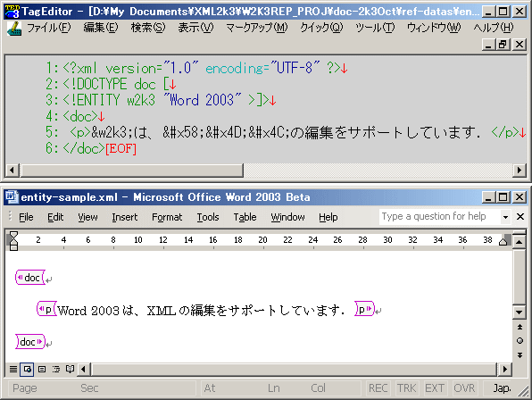Click the Select Browse Object circle button
Screen dimensions: 532x400
(520, 341)
